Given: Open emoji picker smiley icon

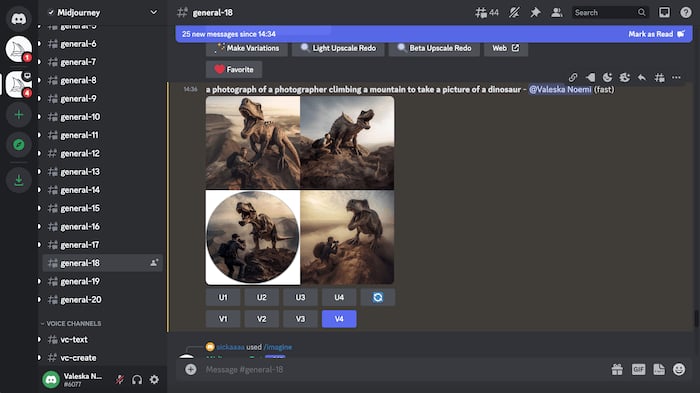Looking at the screenshot, I should tap(679, 369).
